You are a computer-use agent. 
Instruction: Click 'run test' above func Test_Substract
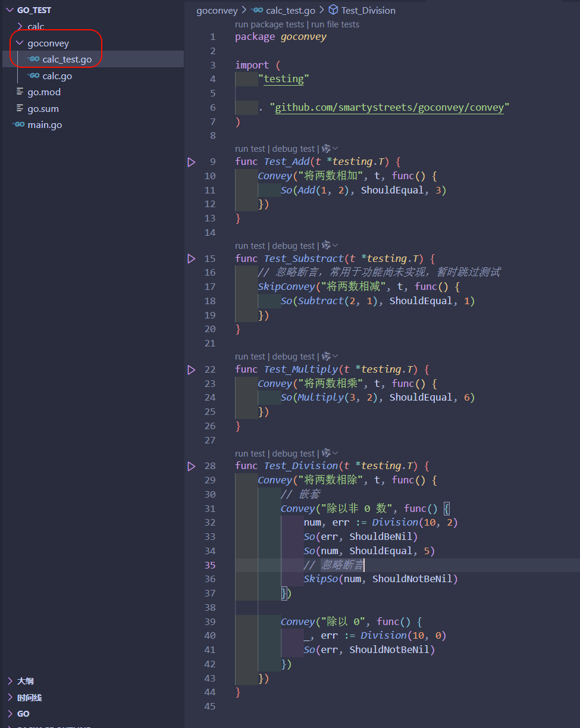pyautogui.click(x=250, y=246)
